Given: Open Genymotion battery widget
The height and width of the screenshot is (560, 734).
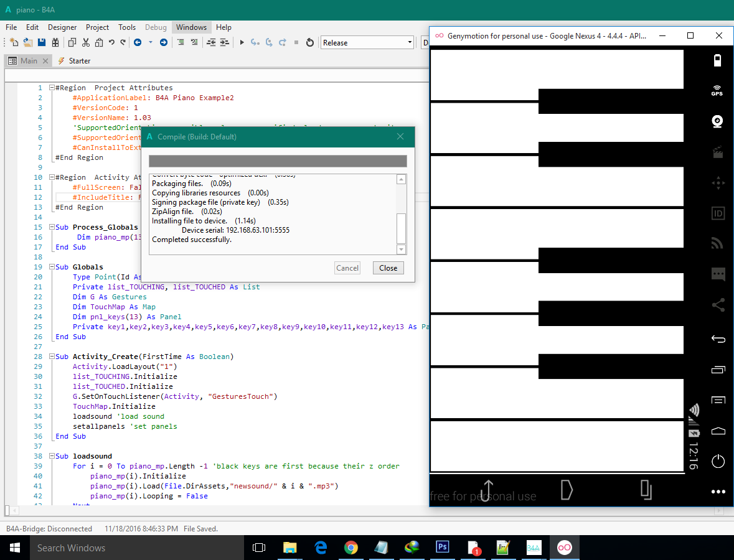Looking at the screenshot, I should (x=717, y=60).
